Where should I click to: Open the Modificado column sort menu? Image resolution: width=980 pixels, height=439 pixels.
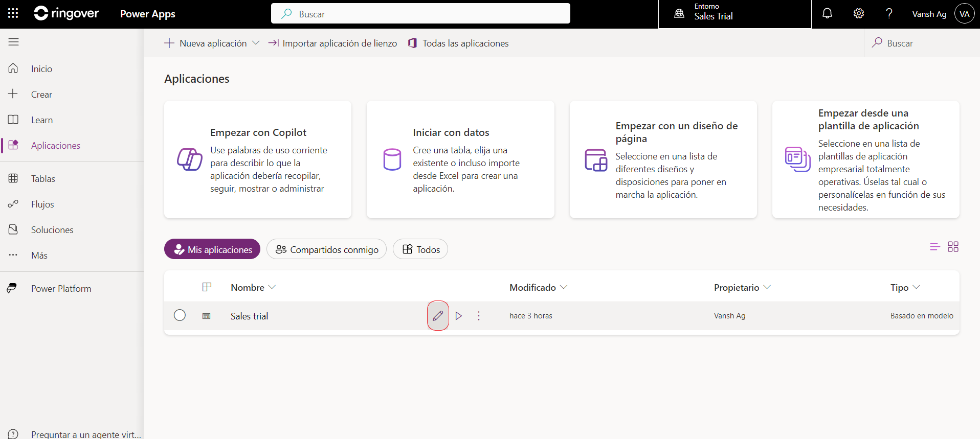[538, 287]
